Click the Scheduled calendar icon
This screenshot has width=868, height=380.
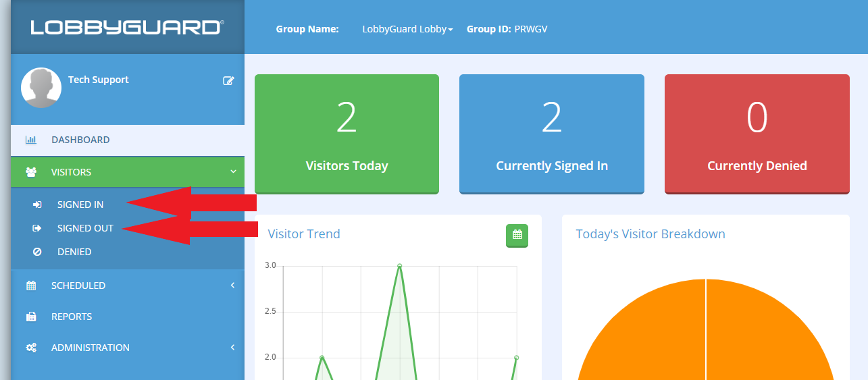coord(31,286)
